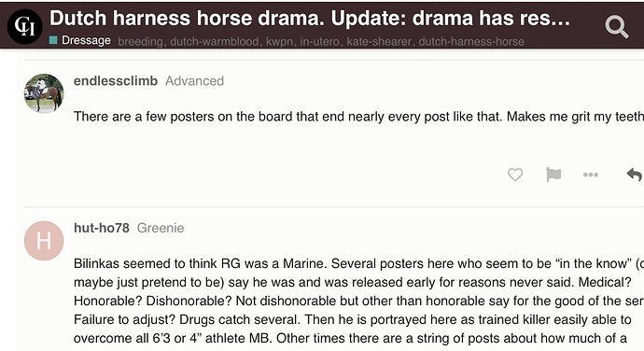View endlessclimb user profile link
Viewport: 644px width, 351px height.
point(116,81)
